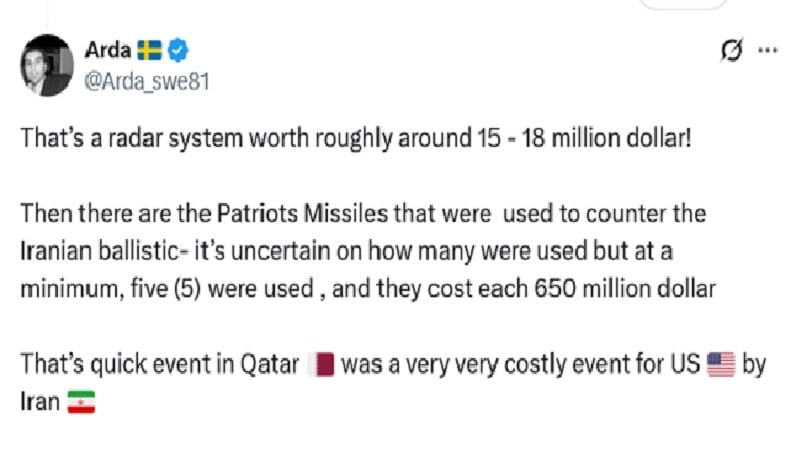Open the Arda display name link
800x450 pixels.
click(x=108, y=50)
